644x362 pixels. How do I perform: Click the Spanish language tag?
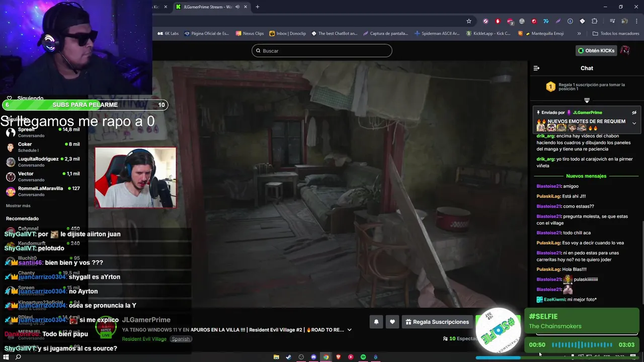(181, 339)
